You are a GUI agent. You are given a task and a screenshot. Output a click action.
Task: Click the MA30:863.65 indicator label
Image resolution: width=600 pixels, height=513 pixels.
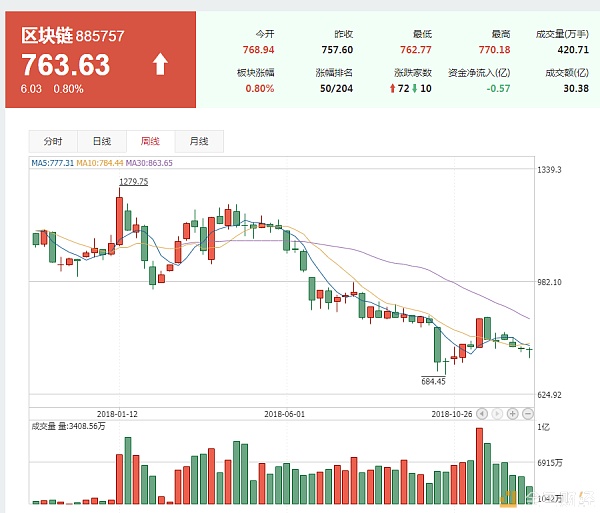[x=149, y=163]
